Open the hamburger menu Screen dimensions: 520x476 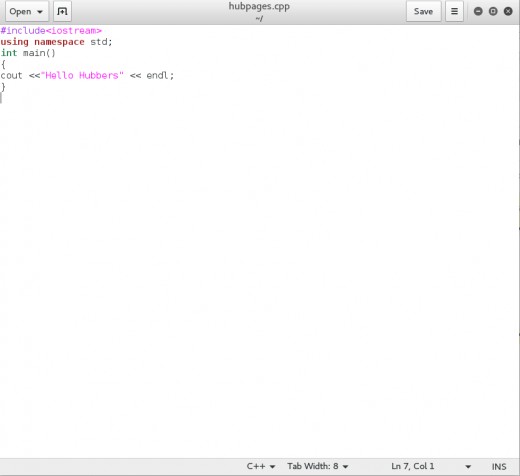(x=454, y=11)
